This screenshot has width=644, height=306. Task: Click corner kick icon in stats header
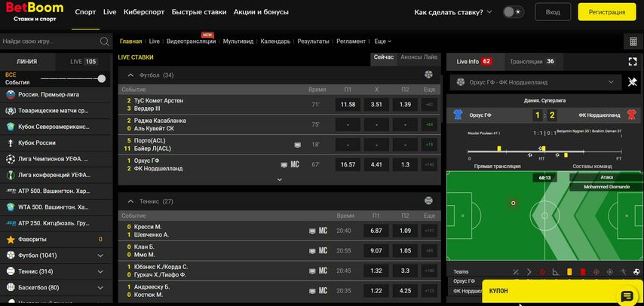556,272
